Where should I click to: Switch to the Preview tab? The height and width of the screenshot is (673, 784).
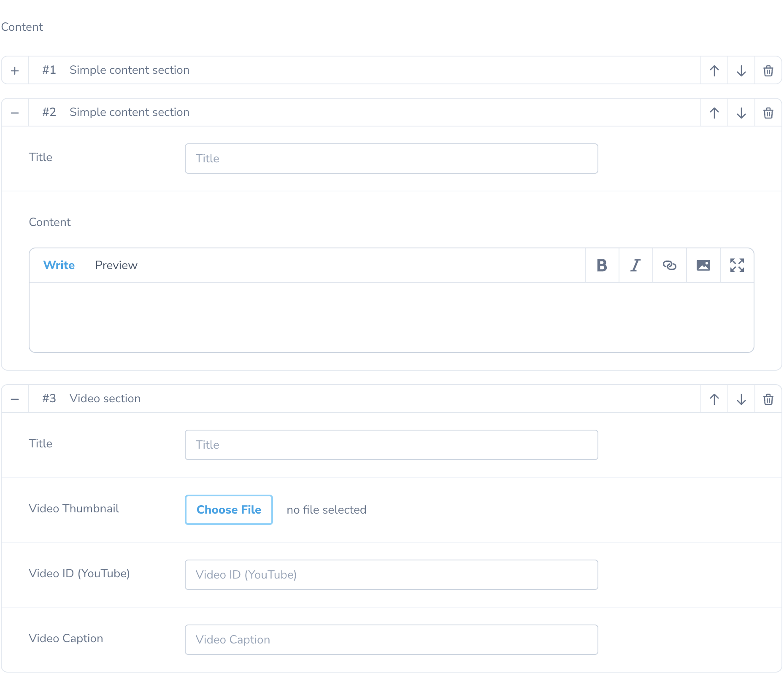coord(116,265)
